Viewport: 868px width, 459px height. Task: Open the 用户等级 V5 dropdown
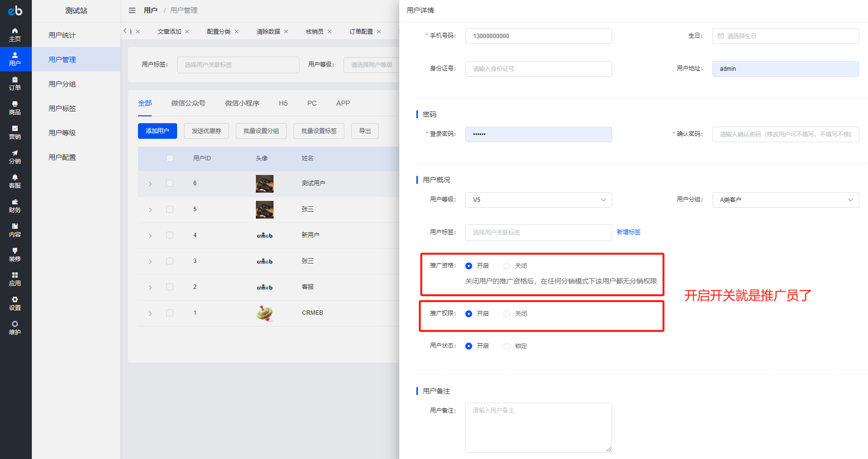pos(538,200)
